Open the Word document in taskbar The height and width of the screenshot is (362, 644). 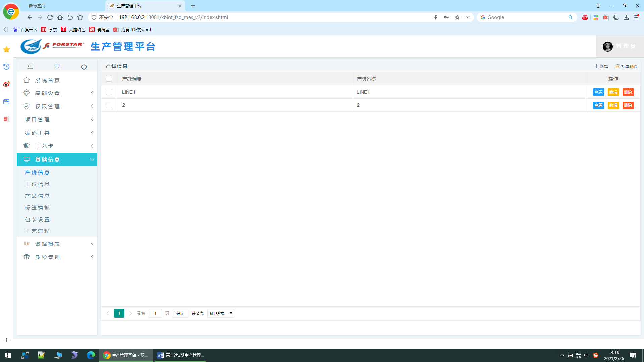pos(180,355)
